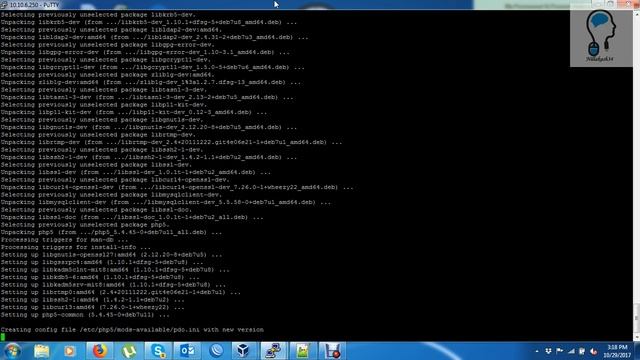The image size is (640, 360).
Task: Click 'Setting up librtmp0:amd64' line
Action: click(x=121, y=292)
